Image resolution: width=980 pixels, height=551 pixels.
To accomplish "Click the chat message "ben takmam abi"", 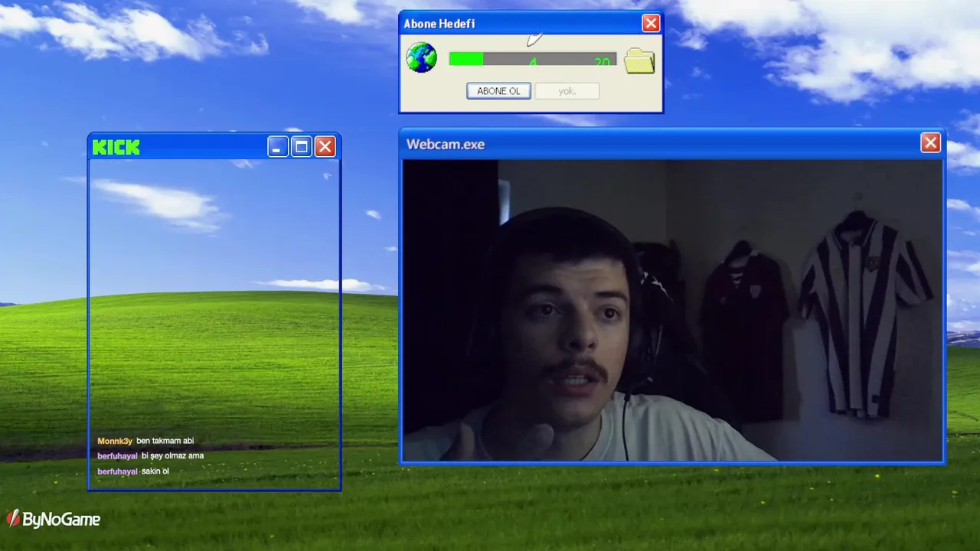I will tap(165, 441).
